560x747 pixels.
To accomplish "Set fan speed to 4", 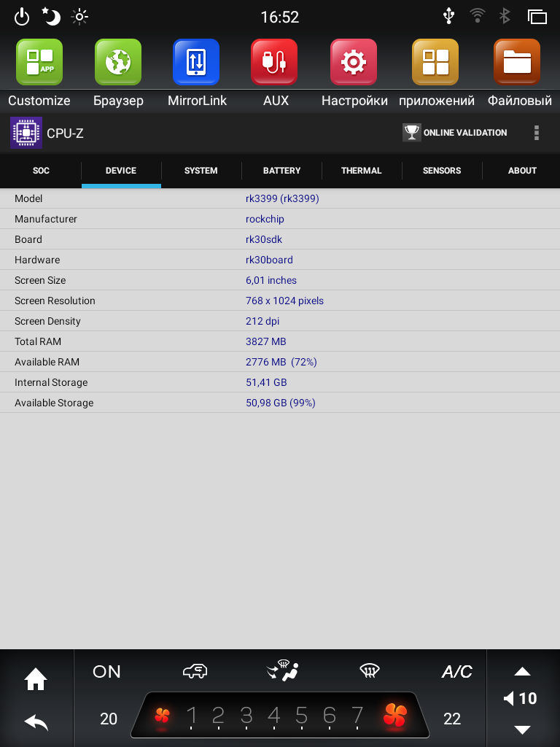I will (274, 716).
